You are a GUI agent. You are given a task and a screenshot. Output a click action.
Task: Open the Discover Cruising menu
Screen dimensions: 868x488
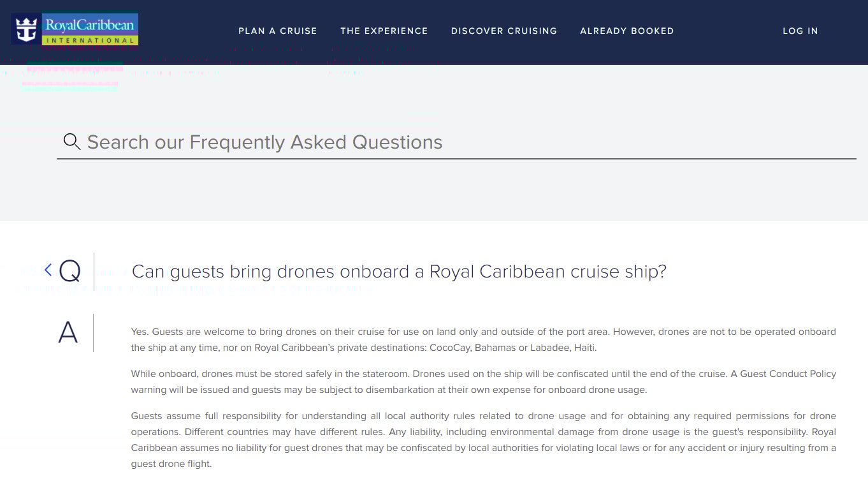504,31
